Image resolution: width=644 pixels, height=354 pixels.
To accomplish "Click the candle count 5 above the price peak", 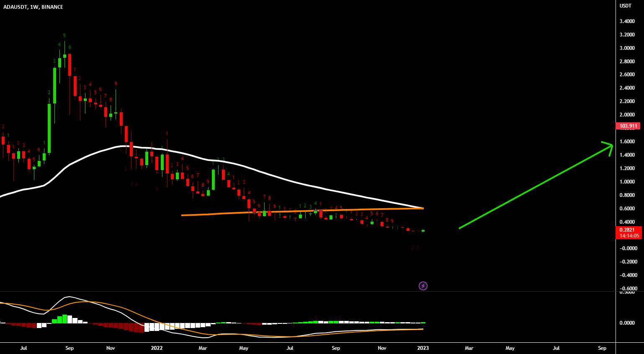I will tap(64, 36).
